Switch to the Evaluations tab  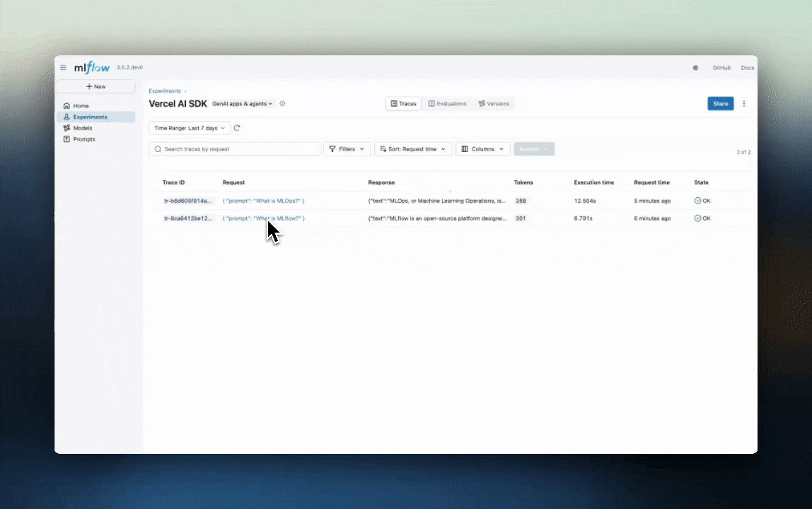pyautogui.click(x=447, y=103)
